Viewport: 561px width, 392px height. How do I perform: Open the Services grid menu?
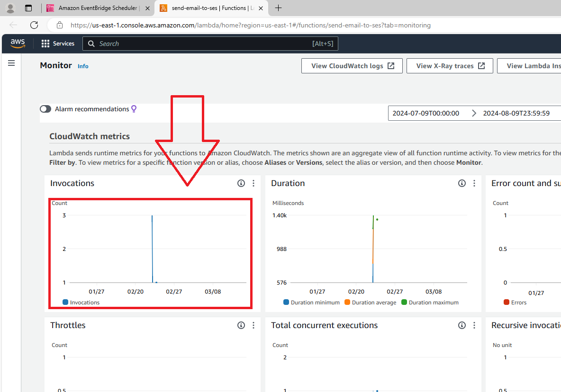point(58,44)
